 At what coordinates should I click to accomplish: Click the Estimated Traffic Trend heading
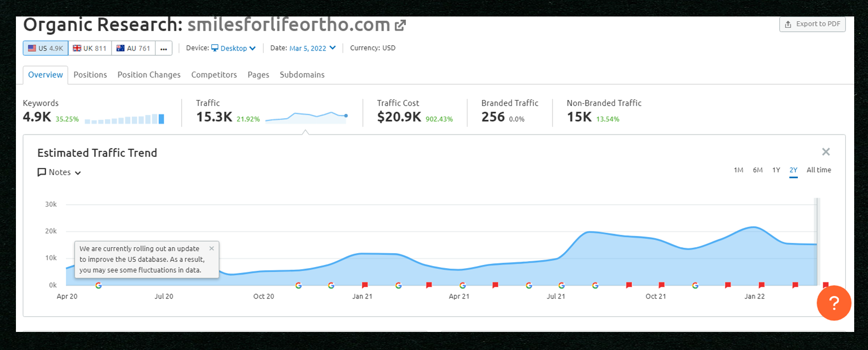(x=97, y=153)
